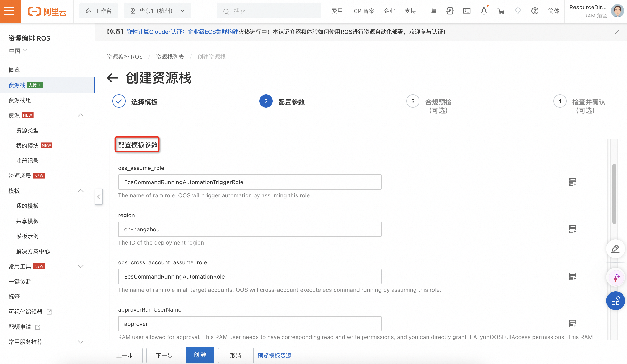Click the oss_assume_role input field
Viewport: 627px width, 364px height.
(x=250, y=182)
